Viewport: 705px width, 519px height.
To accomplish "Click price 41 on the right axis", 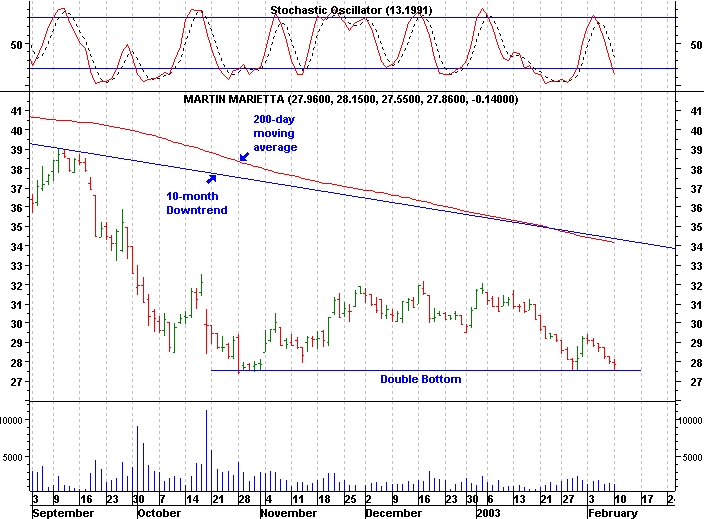I will tap(696, 111).
